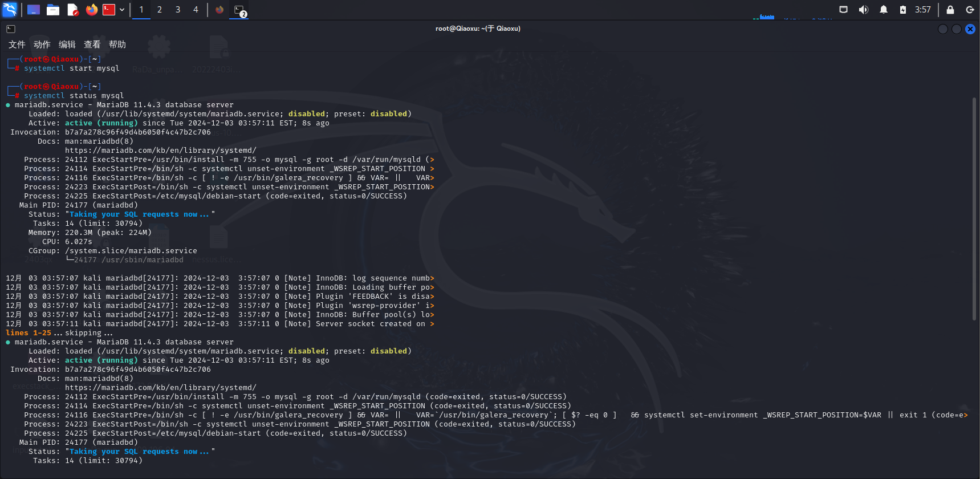The width and height of the screenshot is (980, 479).
Task: Expand the terminal launcher dropdown arrow
Action: tap(122, 10)
